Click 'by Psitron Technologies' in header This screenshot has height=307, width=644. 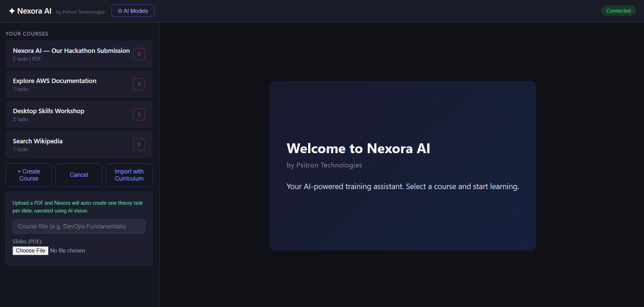(x=80, y=12)
